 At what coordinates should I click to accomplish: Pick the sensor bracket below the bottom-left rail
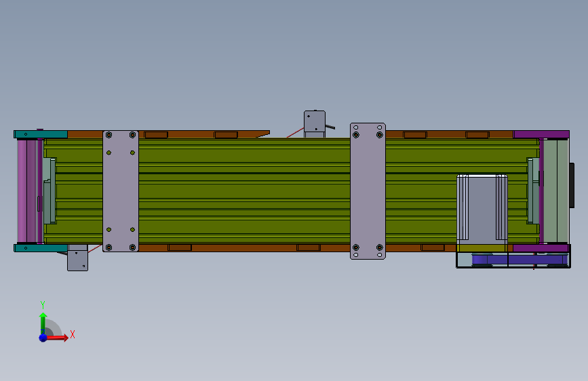pyautogui.click(x=77, y=258)
